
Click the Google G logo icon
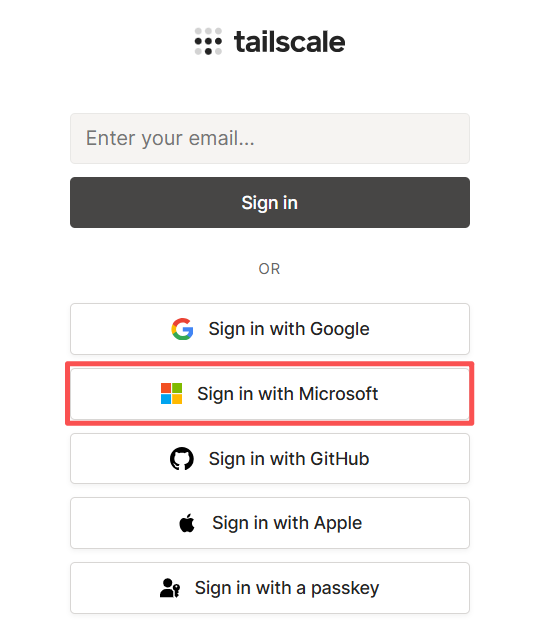coord(182,329)
